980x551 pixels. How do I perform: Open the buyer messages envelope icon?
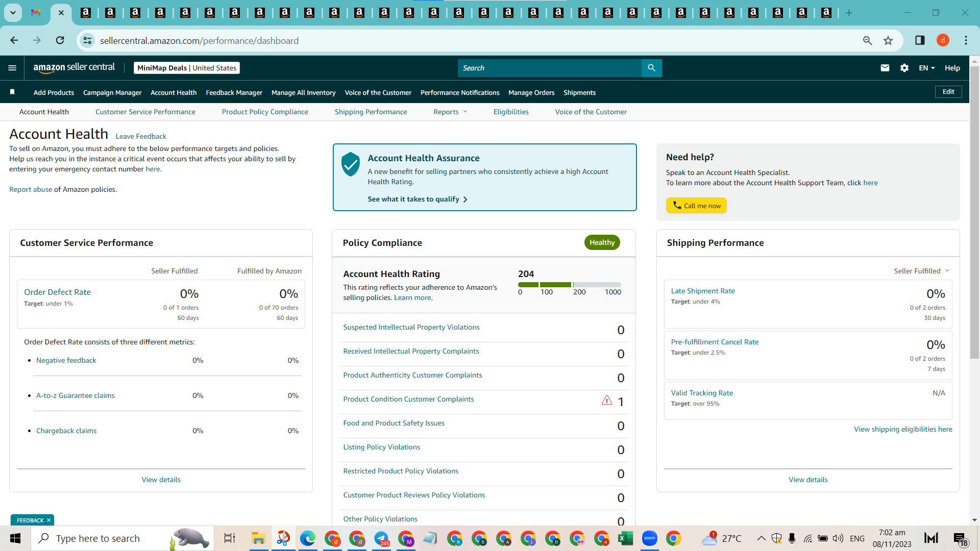click(885, 68)
